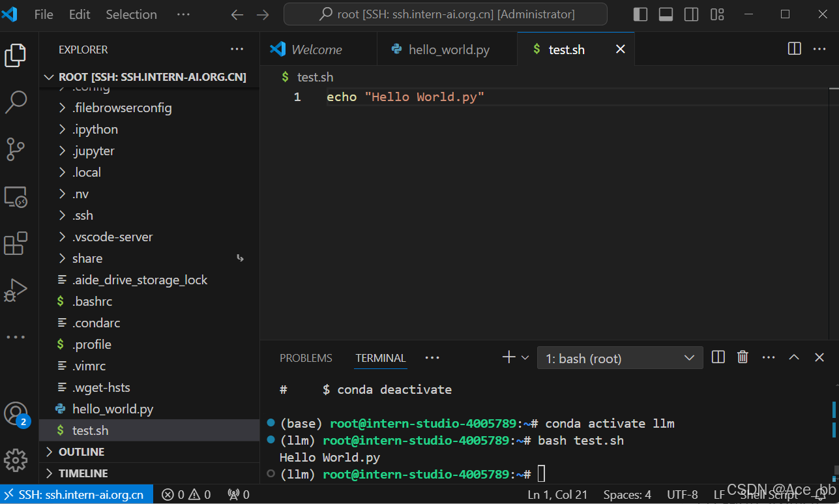
Task: Close the test.sh editor tab
Action: point(621,49)
